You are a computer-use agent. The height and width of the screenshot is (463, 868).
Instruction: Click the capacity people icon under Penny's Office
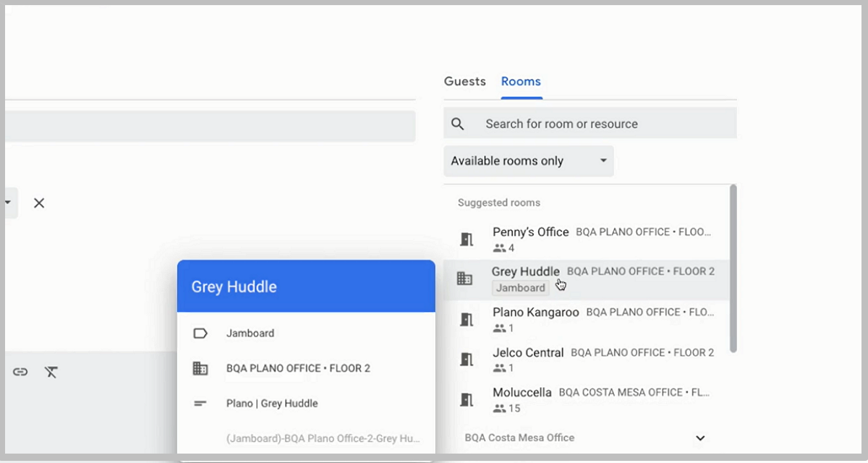click(499, 248)
